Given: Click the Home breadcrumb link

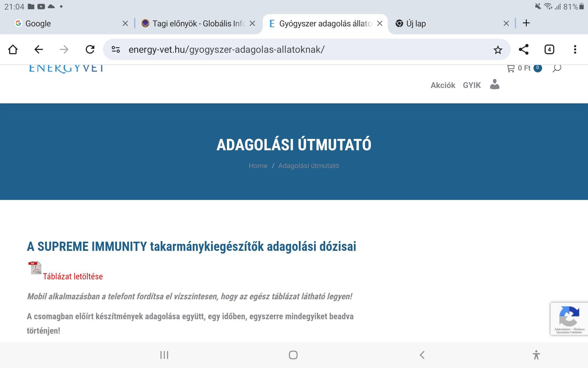Looking at the screenshot, I should click(x=258, y=166).
